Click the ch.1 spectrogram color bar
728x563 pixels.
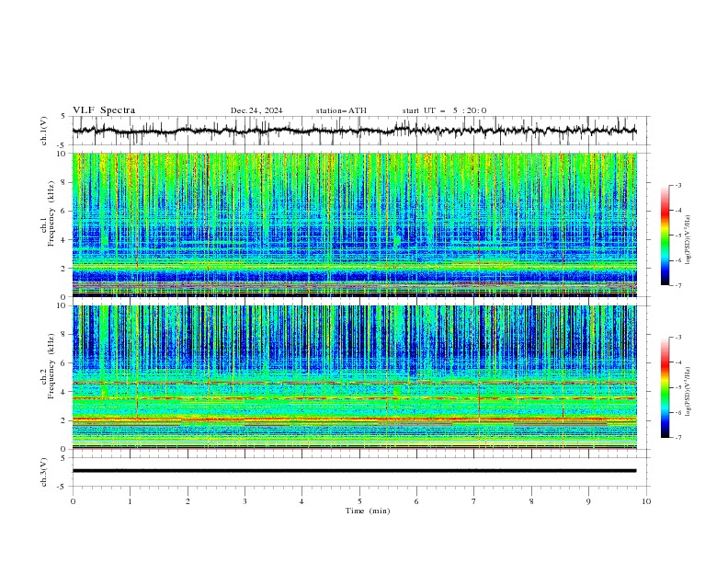point(665,236)
